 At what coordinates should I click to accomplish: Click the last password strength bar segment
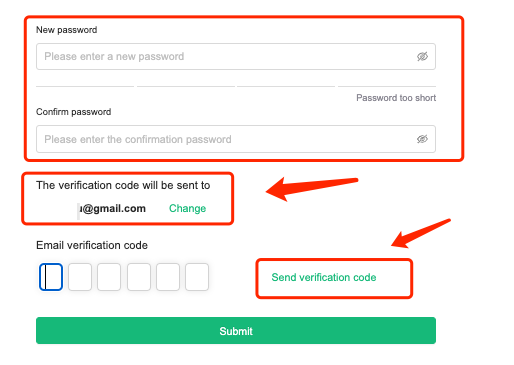click(x=387, y=86)
